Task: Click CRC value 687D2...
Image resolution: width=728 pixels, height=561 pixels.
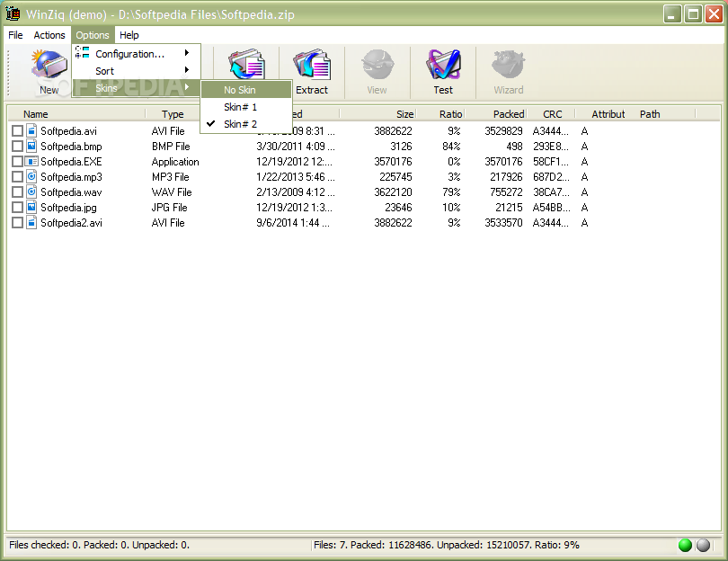Action: 551,177
